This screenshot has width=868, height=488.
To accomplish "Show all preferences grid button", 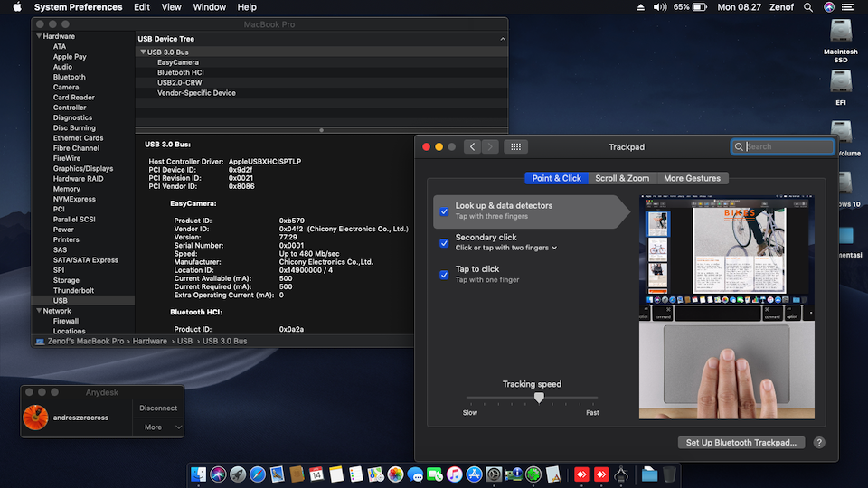I will click(x=515, y=146).
